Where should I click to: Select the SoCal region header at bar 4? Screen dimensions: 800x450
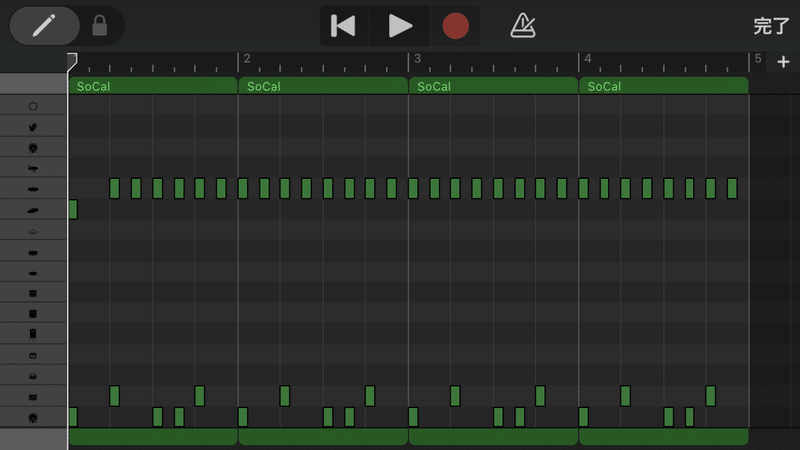pyautogui.click(x=664, y=86)
